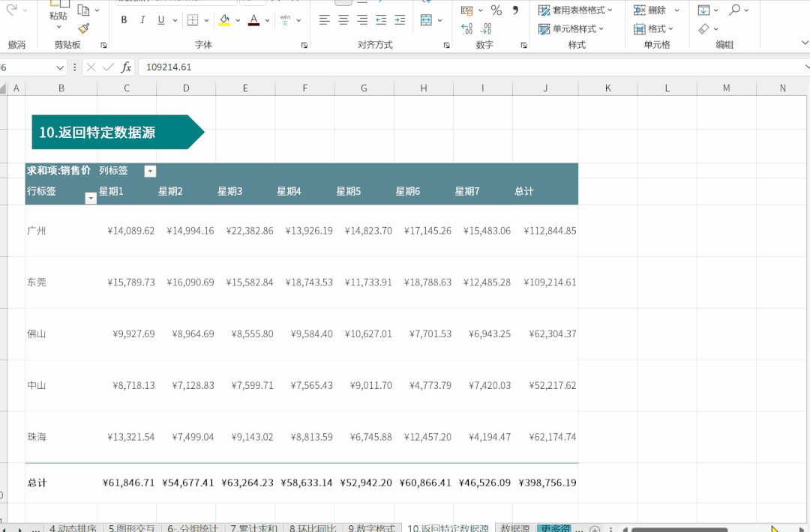The image size is (810, 532).
Task: Click the comma style icon
Action: (515, 10)
